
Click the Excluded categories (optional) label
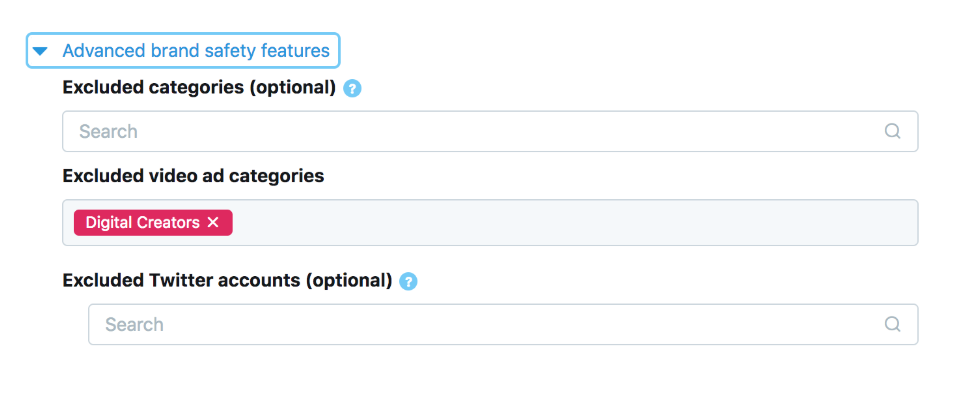pos(199,87)
